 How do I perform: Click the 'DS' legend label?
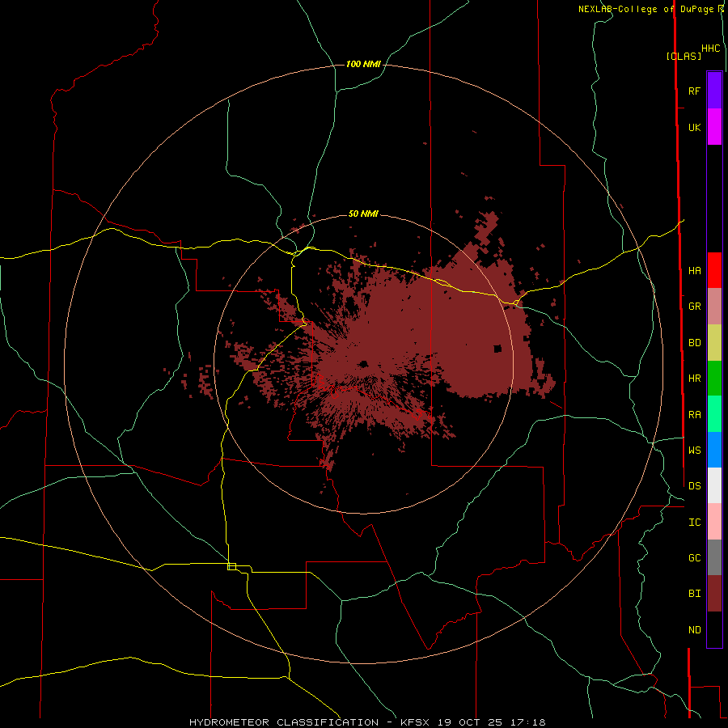(x=694, y=486)
